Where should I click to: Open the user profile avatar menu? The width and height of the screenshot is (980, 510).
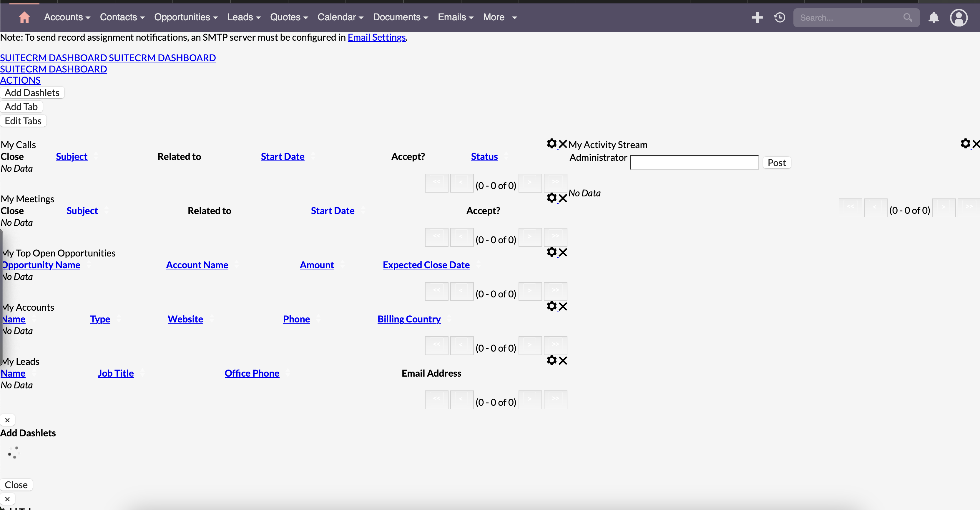point(959,17)
